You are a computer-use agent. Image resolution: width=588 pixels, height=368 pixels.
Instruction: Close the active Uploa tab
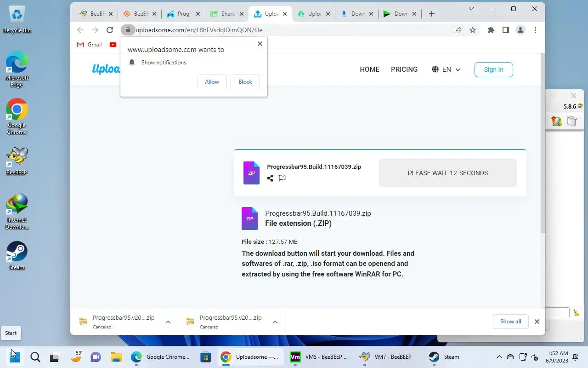pyautogui.click(x=285, y=14)
